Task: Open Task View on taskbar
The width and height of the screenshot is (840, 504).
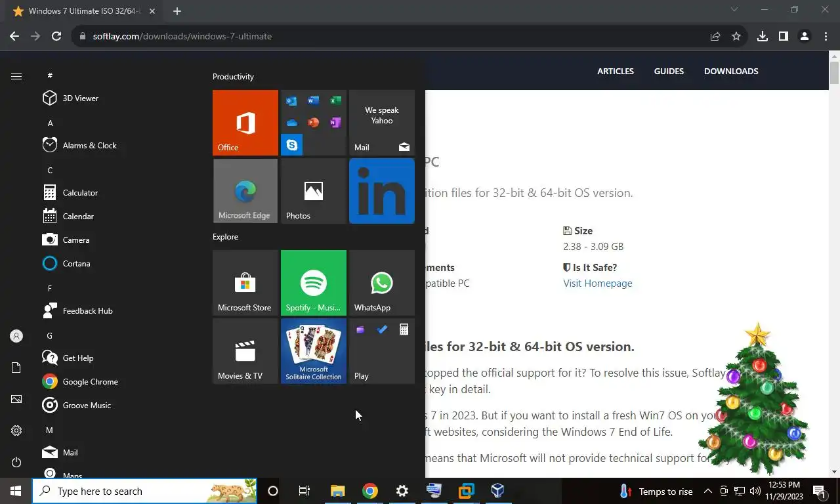Action: pos(304,491)
